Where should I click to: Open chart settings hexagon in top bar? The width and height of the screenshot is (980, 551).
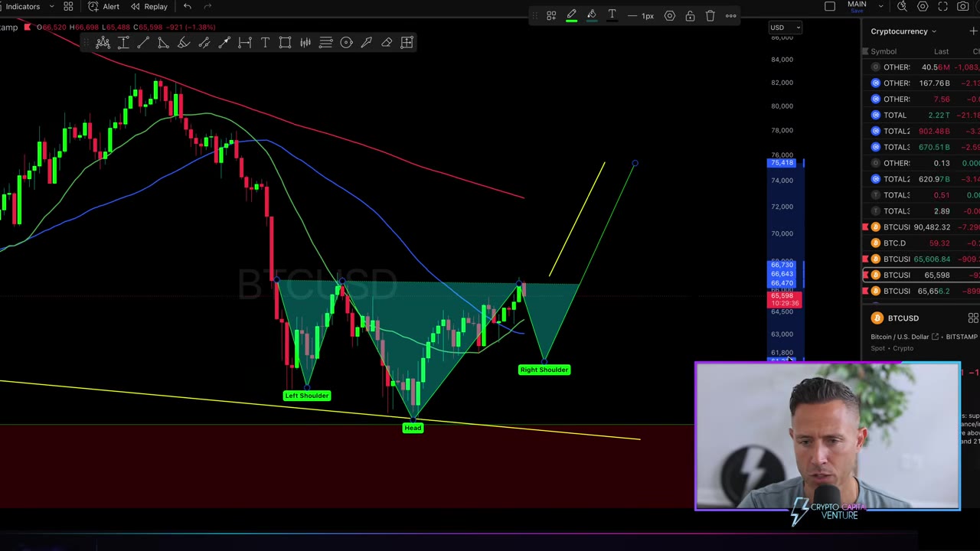click(923, 6)
